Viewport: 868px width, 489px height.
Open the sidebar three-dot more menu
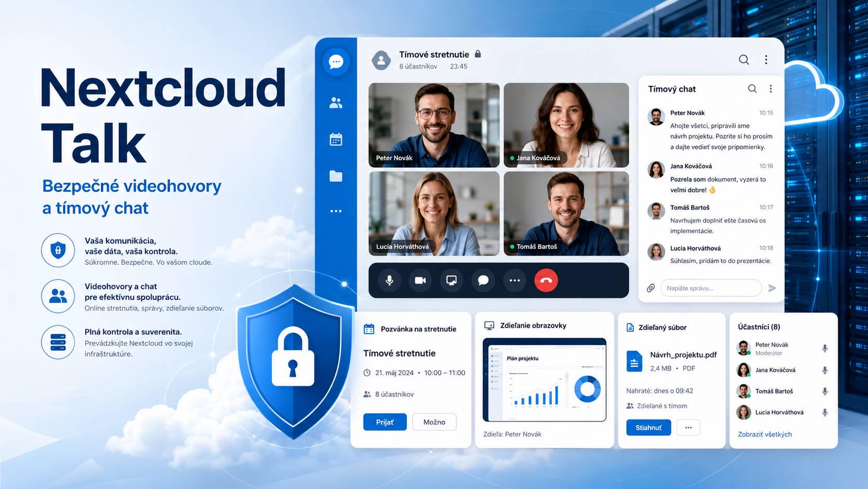[336, 211]
